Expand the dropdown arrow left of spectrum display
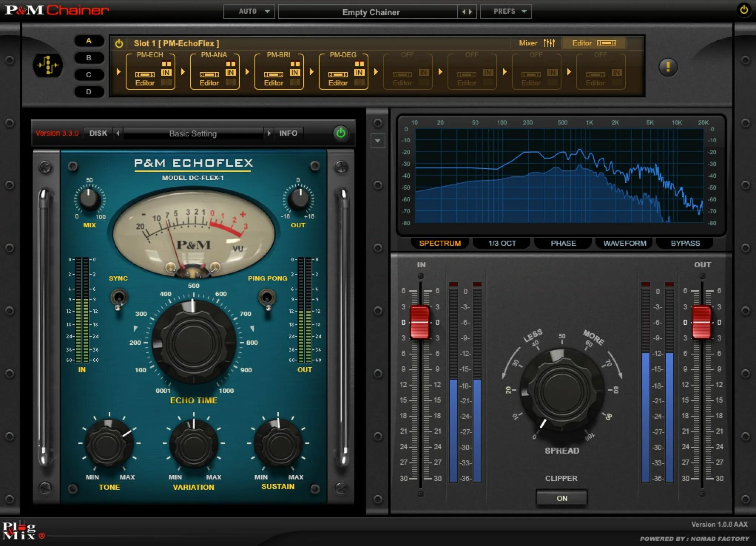The image size is (756, 546). click(x=378, y=141)
